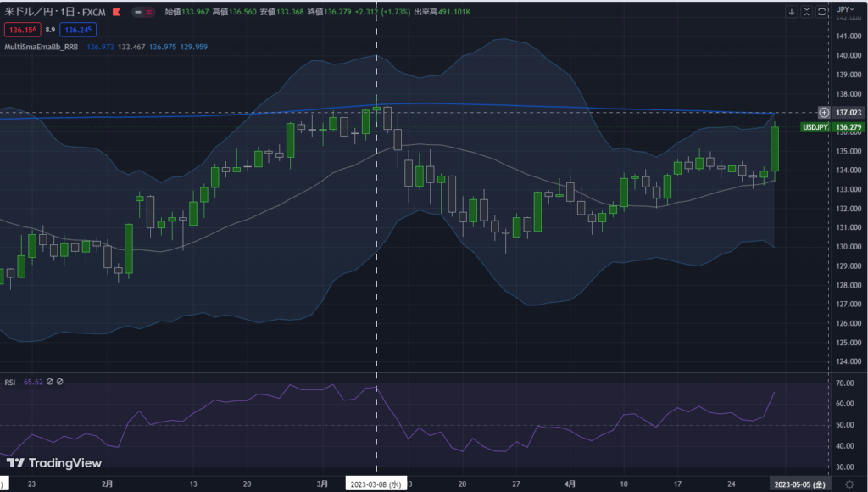Open the time axis settings gear icon
Viewport: 868px width, 492px height.
[849, 483]
